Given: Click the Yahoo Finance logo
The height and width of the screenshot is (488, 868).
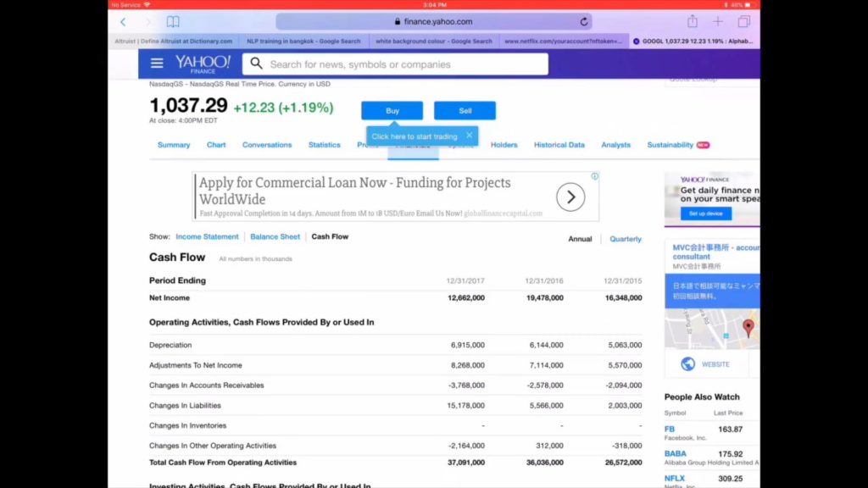Looking at the screenshot, I should pyautogui.click(x=203, y=64).
